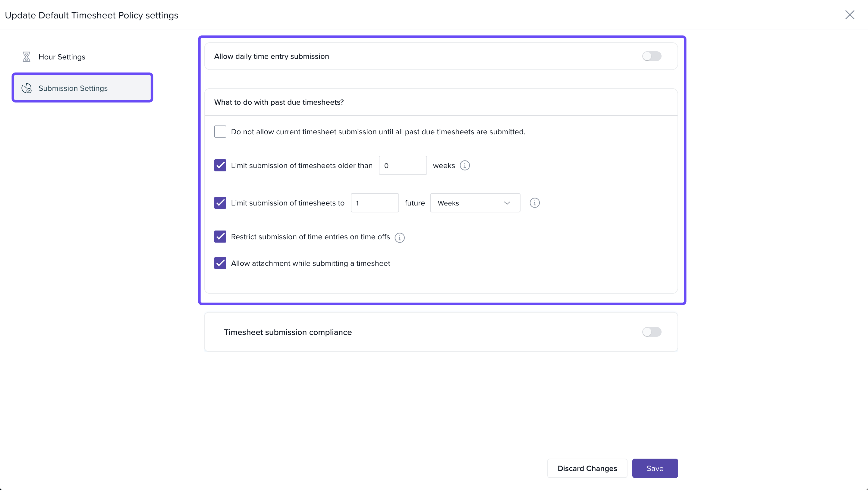Click info icon next to weeks label
The image size is (868, 490).
click(465, 166)
